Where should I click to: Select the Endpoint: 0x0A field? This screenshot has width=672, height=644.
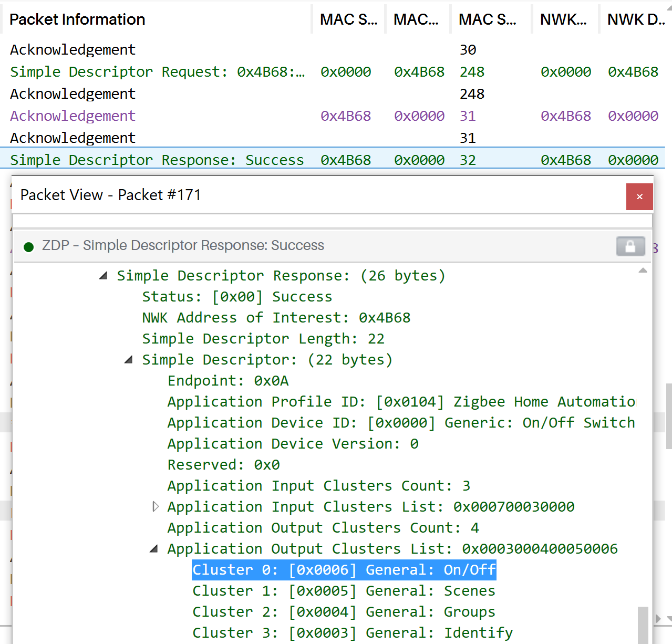point(228,381)
